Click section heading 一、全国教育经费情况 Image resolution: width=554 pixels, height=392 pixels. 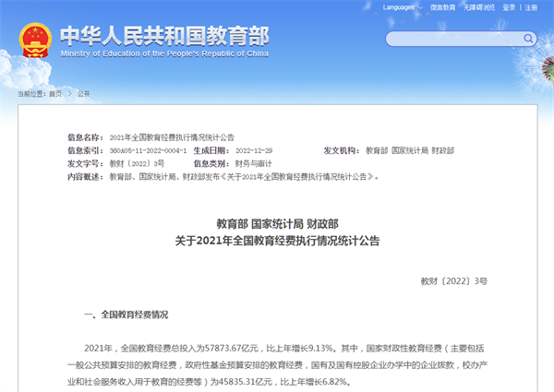coord(126,315)
